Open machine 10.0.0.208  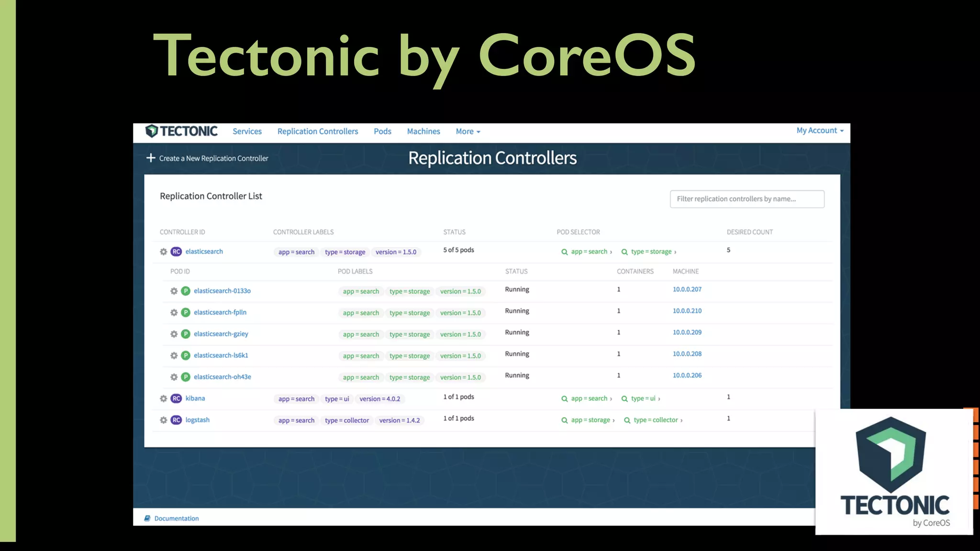[x=687, y=354]
